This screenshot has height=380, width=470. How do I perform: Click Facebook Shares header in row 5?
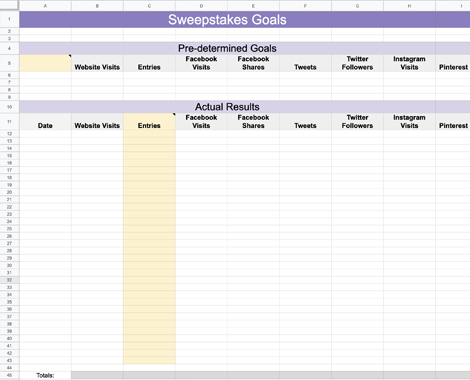(253, 63)
